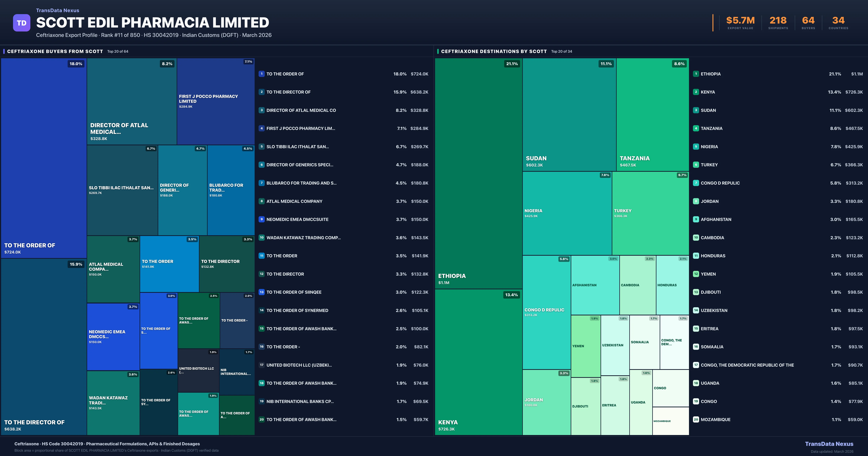Viewport: 868px width, 456px height.
Task: Click Ceftriaxone Destinations By Scott header
Action: tap(494, 51)
